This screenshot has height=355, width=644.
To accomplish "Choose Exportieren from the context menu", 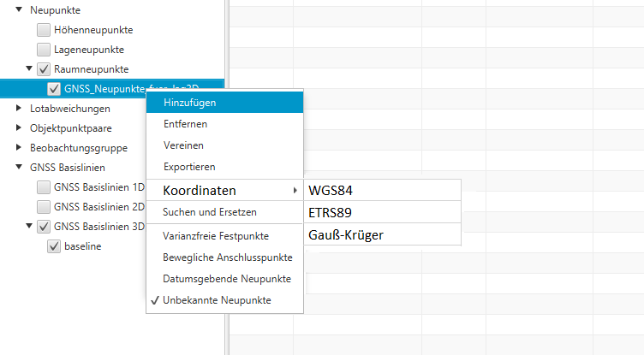I will [188, 167].
